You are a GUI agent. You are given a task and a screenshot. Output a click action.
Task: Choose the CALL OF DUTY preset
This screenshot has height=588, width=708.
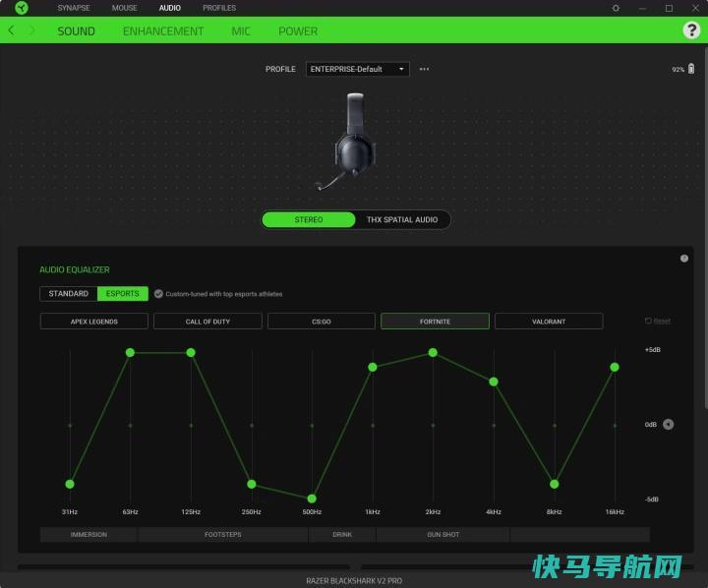pyautogui.click(x=207, y=322)
